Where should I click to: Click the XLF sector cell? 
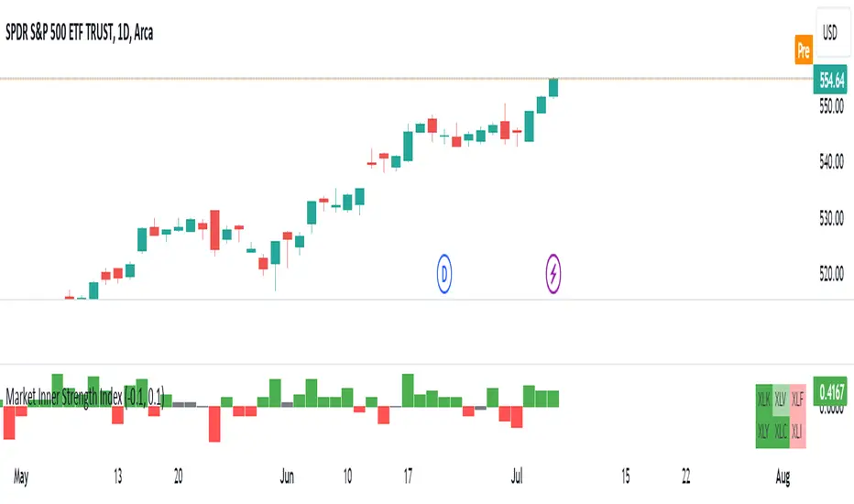pyautogui.click(x=796, y=399)
